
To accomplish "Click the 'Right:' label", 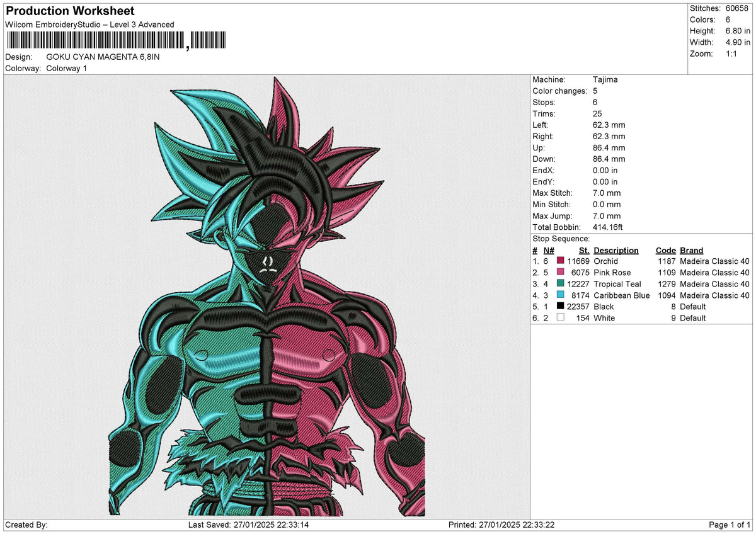I will 544,136.
